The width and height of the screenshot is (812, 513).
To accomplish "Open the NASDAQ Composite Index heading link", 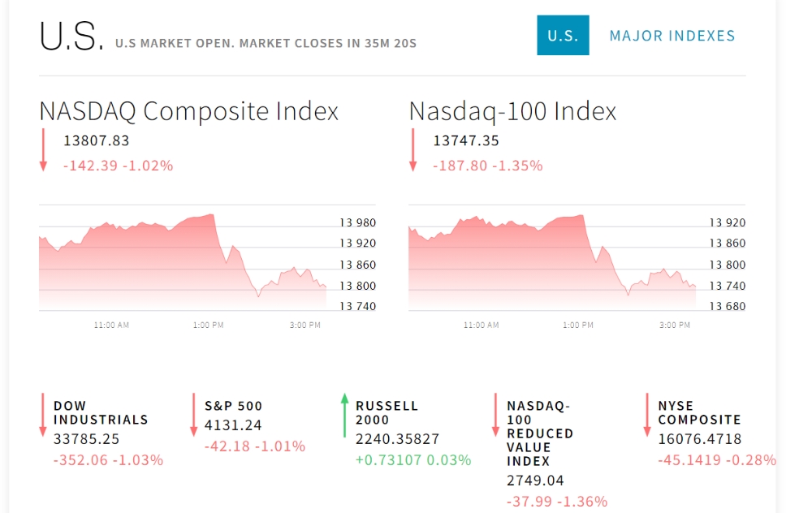I will 189,111.
